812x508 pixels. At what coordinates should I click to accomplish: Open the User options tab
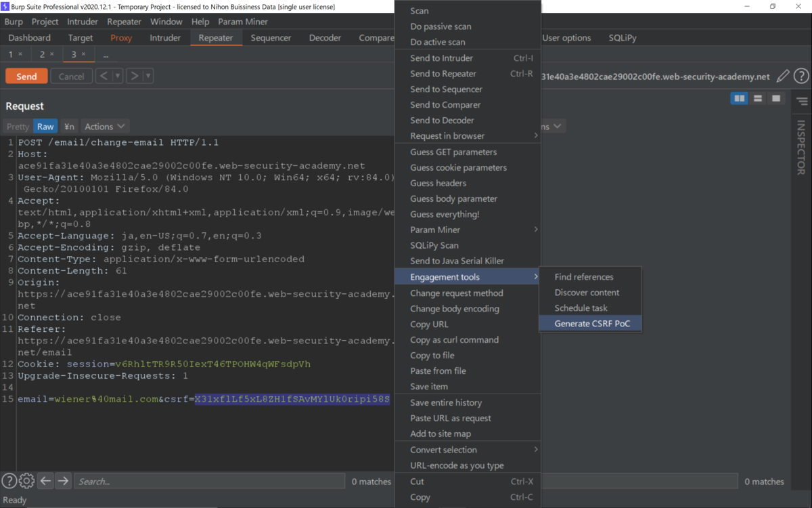click(566, 38)
